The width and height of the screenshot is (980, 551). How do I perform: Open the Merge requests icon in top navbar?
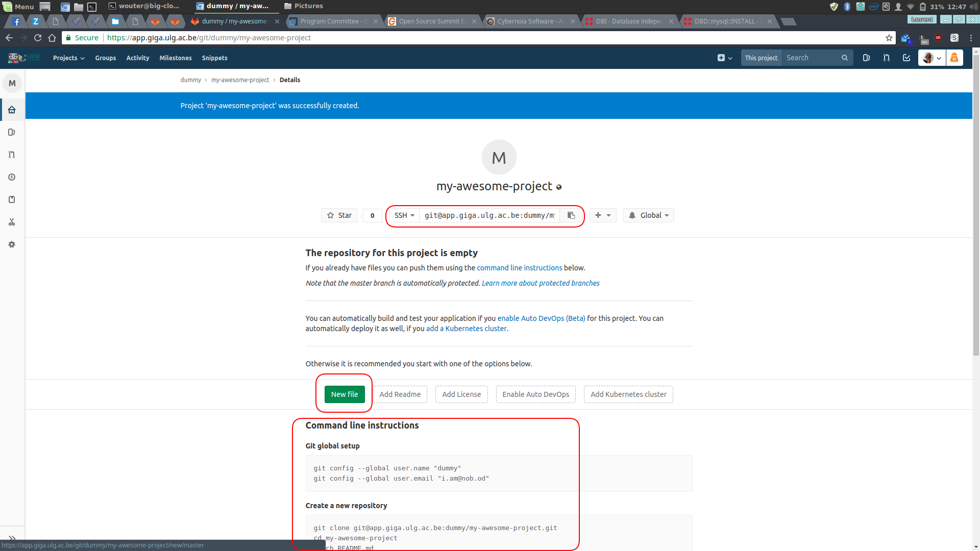coord(887,58)
